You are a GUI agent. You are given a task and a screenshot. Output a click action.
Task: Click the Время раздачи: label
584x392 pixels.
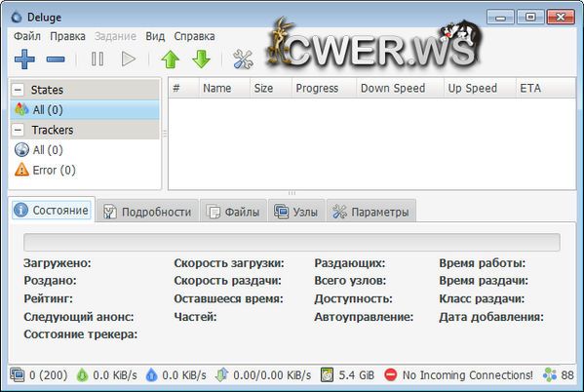click(x=484, y=281)
